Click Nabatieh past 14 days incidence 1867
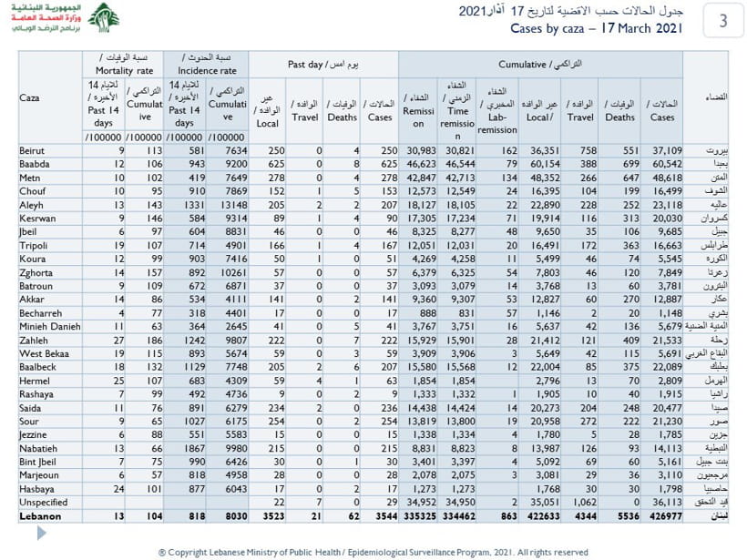Image resolution: width=747 pixels, height=560 pixels. [x=194, y=449]
